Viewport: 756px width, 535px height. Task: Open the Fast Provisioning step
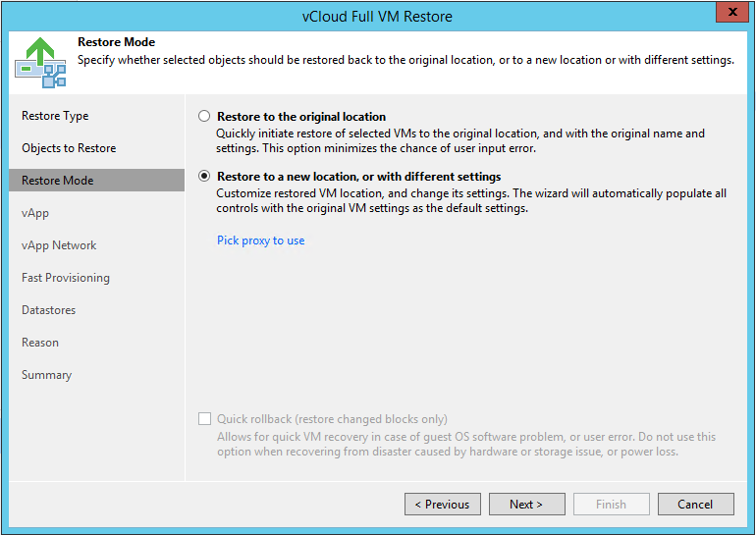pyautogui.click(x=66, y=278)
